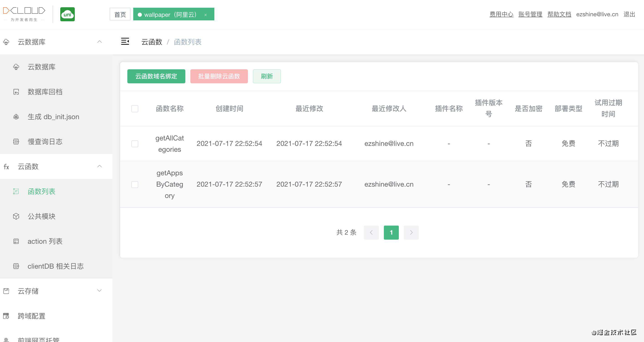Click 免费 in the getAllCategories row
Image resolution: width=644 pixels, height=342 pixels.
pos(569,144)
